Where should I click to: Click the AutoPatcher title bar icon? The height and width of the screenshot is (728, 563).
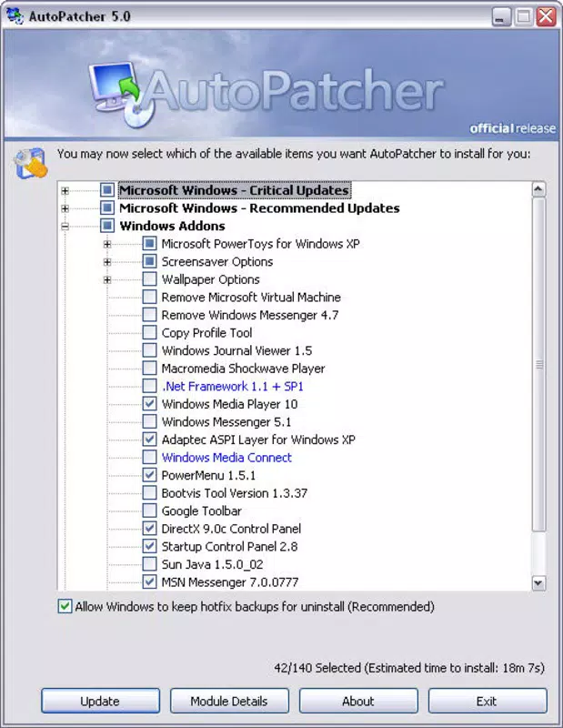(x=15, y=15)
